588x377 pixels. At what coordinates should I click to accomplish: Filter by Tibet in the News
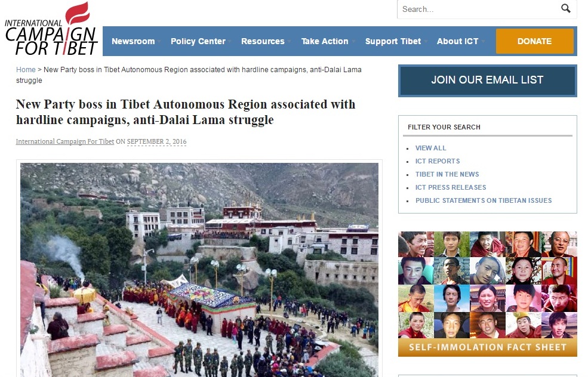click(x=447, y=174)
